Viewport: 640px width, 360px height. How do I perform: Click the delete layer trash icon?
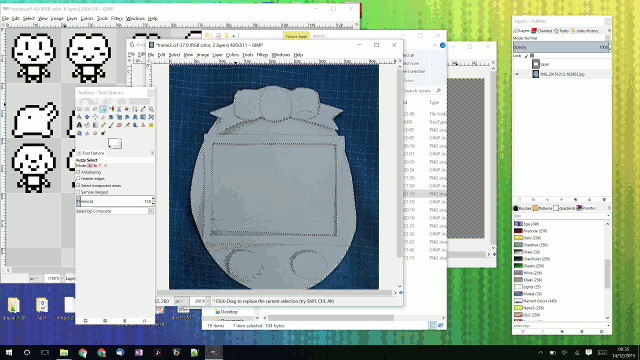click(604, 200)
